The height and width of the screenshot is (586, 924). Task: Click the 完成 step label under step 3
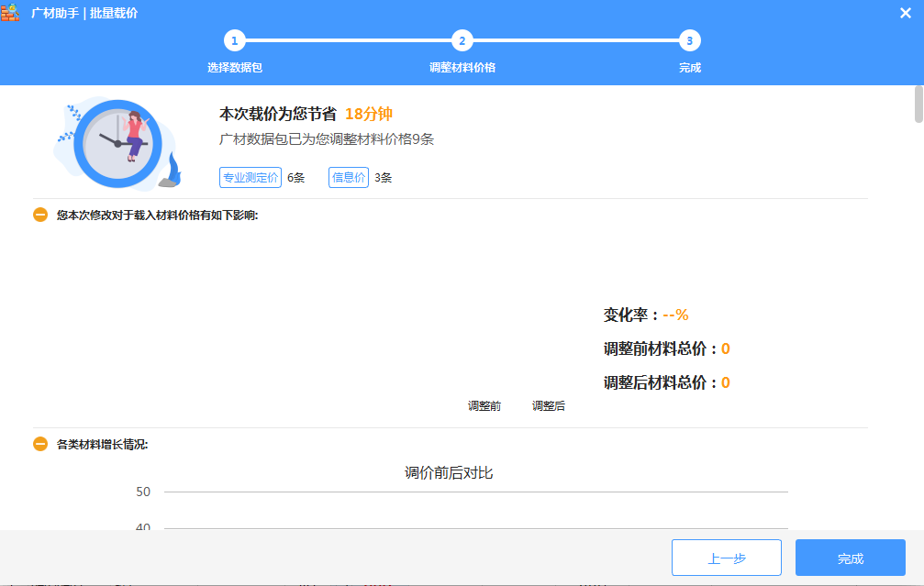(690, 68)
